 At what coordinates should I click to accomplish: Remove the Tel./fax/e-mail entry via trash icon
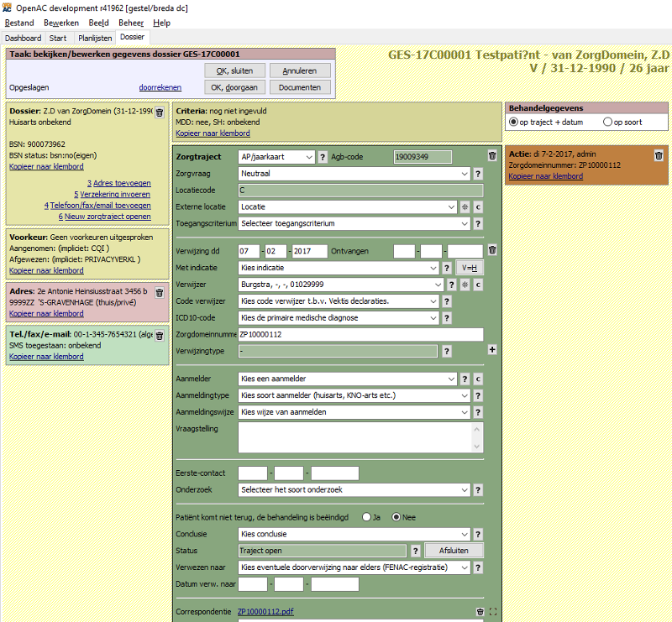click(160, 336)
